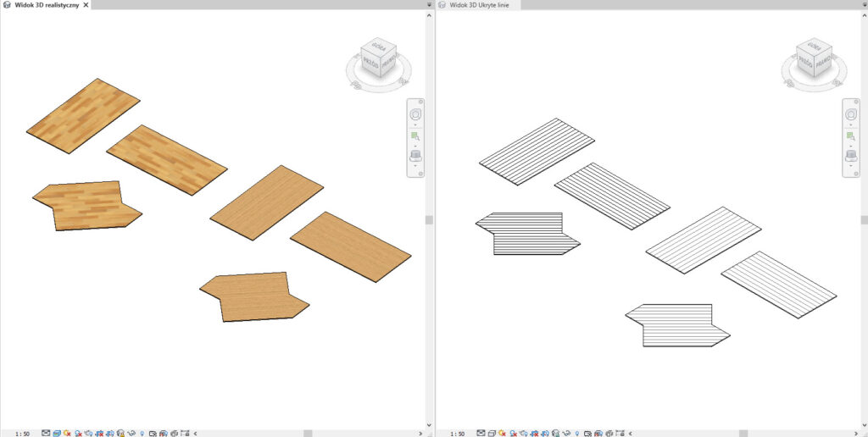The image size is (868, 437).
Task: Click the left view's horizontal scrollbar thumb
Action: coord(308,433)
